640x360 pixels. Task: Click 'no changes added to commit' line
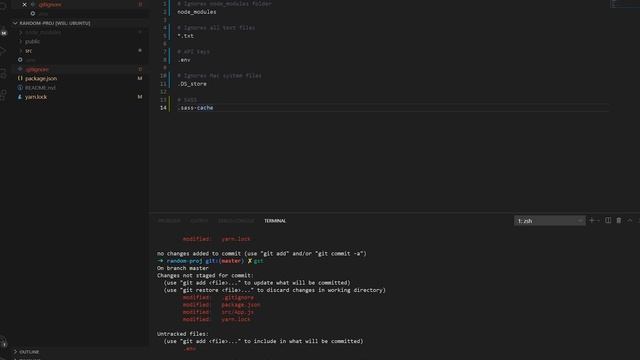click(262, 253)
